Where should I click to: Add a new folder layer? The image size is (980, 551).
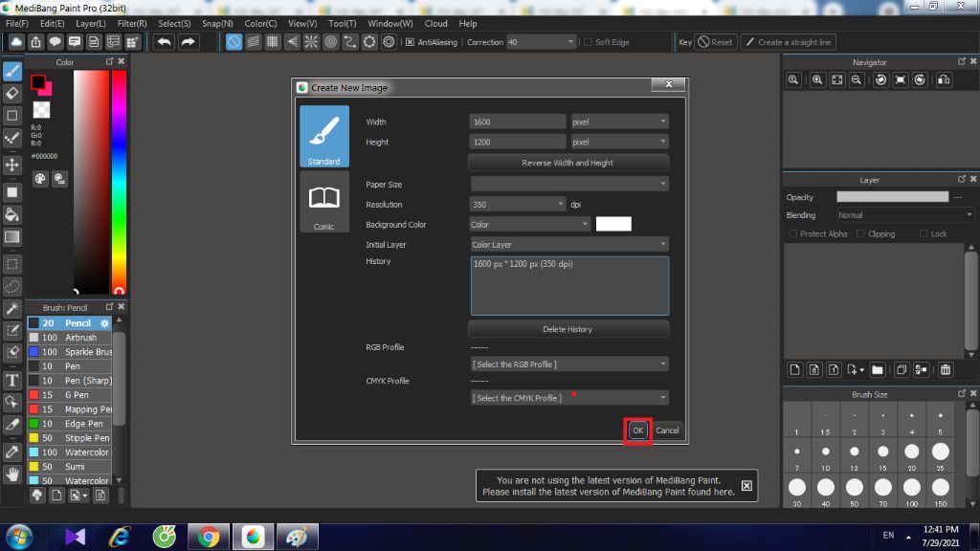click(x=877, y=370)
